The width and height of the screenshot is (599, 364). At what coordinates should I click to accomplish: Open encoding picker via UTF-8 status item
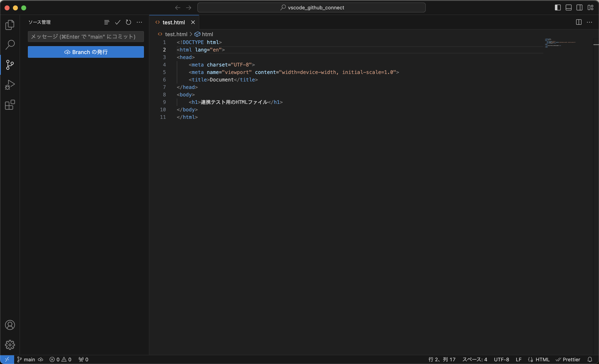pos(501,359)
